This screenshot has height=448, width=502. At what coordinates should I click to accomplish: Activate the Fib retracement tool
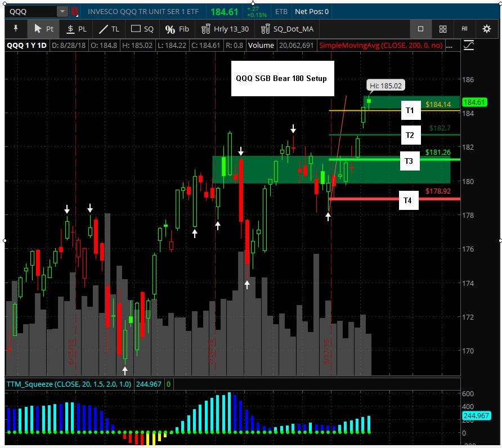(x=177, y=29)
